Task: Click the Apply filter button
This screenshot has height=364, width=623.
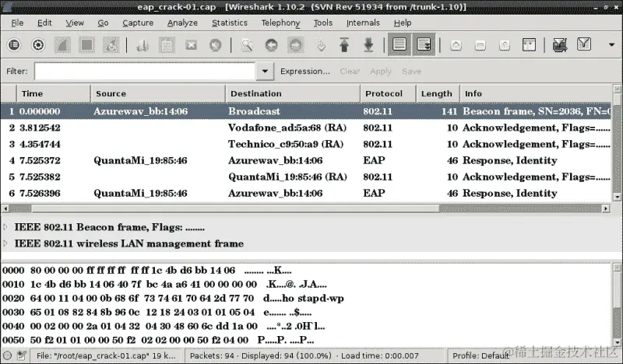Action: (x=381, y=72)
